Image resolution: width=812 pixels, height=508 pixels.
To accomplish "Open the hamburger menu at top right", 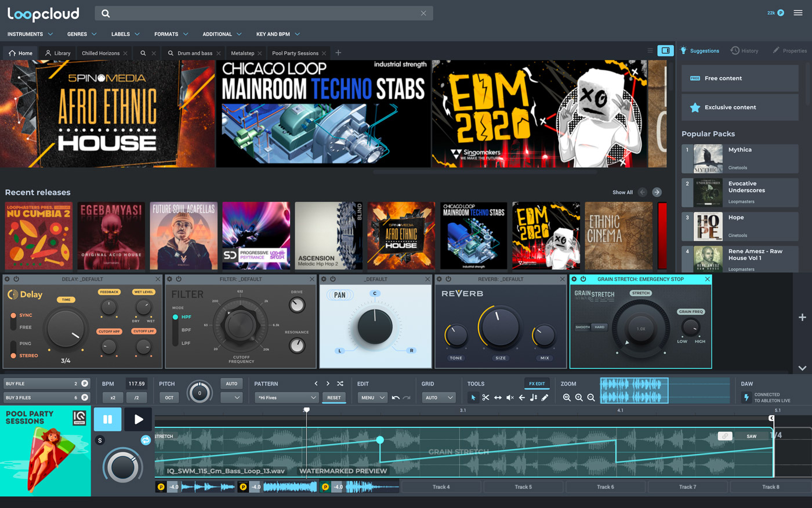I will pyautogui.click(x=797, y=12).
